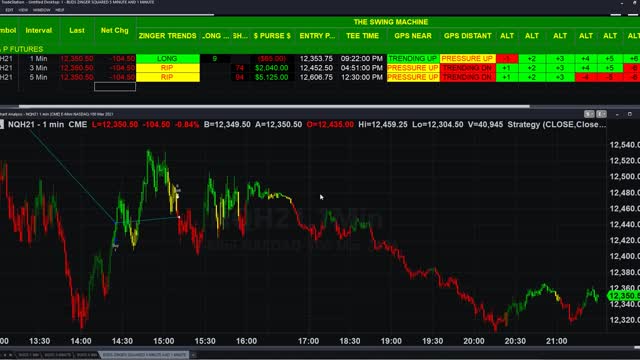Click the horizontal scrollbar below the grid
The width and height of the screenshot is (640, 360).
click(x=274, y=106)
